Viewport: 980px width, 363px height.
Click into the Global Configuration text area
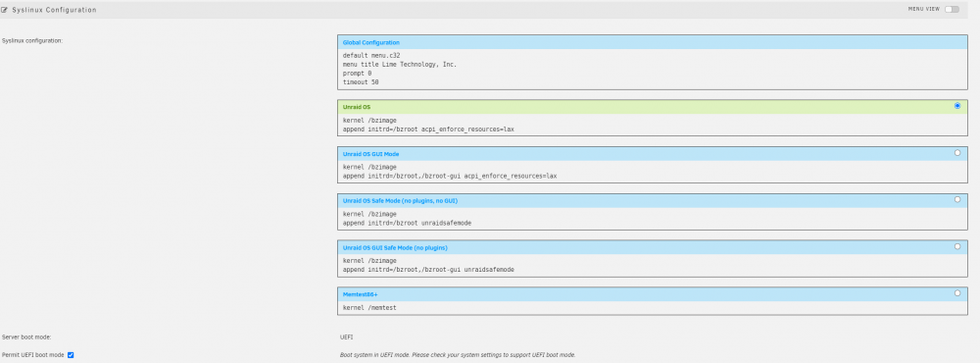652,70
